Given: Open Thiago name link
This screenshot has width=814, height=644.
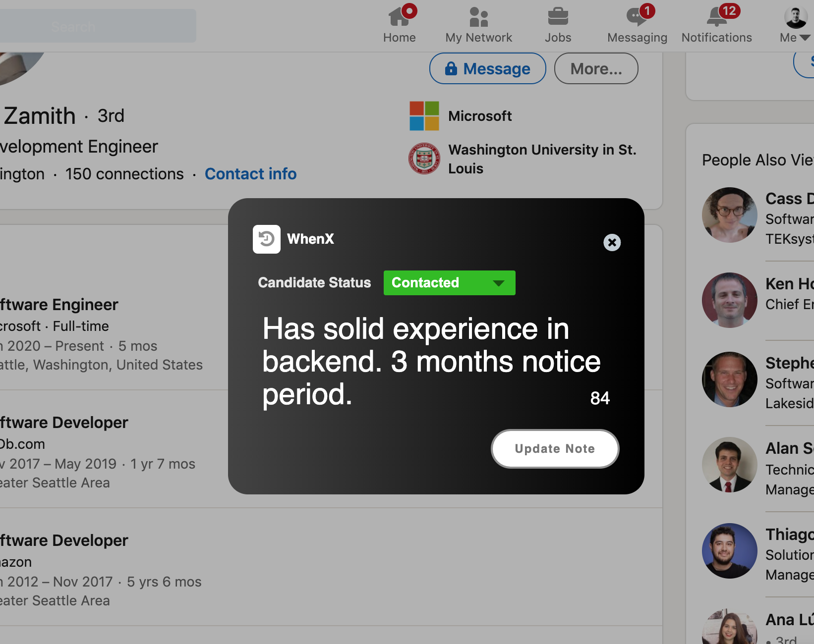Looking at the screenshot, I should coord(790,535).
